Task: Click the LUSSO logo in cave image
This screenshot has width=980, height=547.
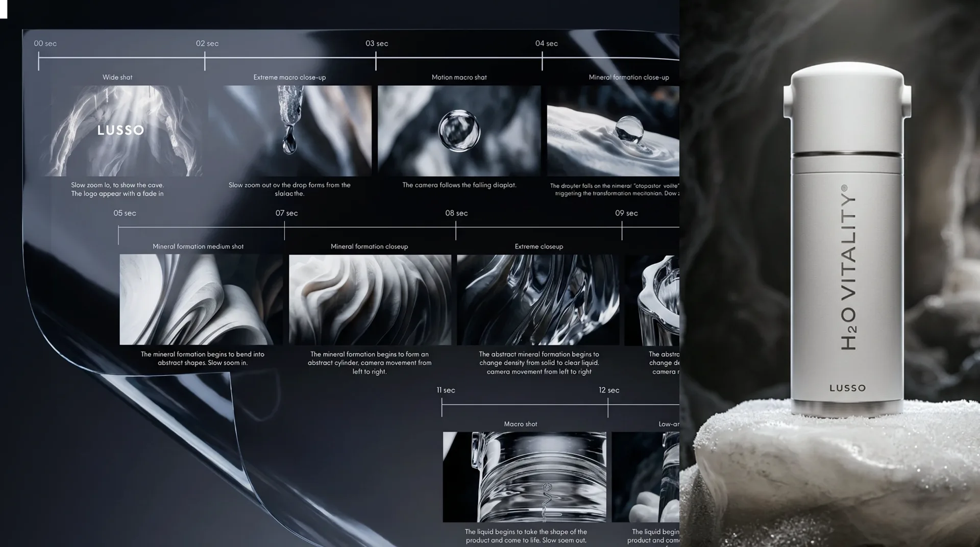Action: 120,130
